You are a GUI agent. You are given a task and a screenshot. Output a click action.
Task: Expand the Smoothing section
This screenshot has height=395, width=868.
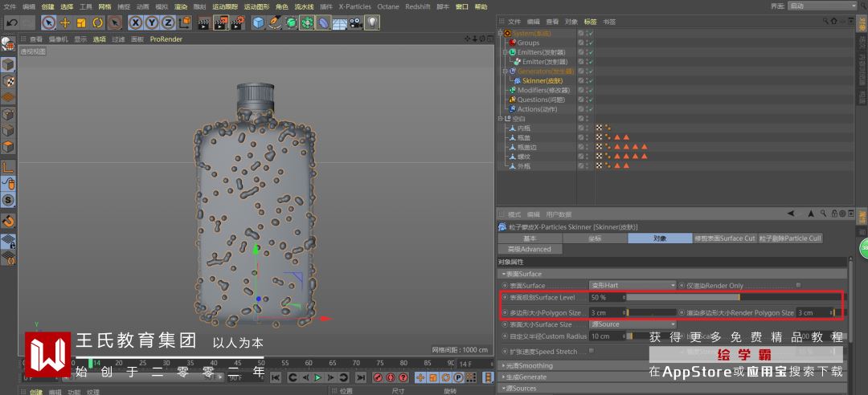click(x=527, y=366)
